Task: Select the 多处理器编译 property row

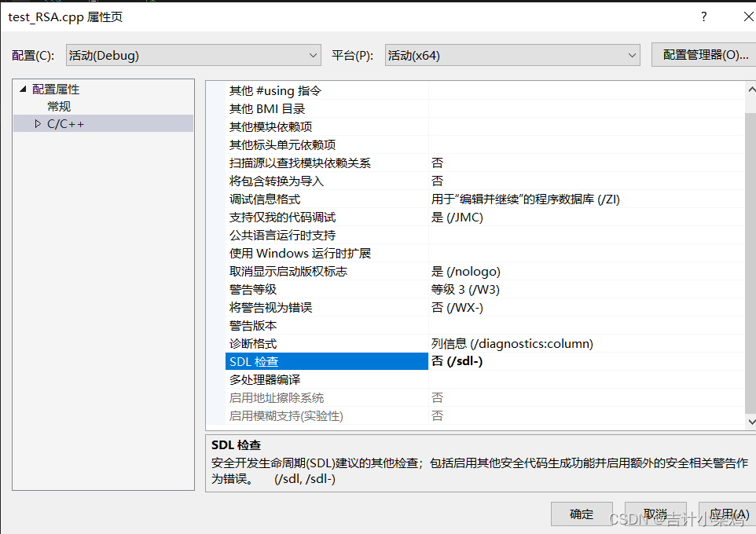Action: (x=314, y=379)
